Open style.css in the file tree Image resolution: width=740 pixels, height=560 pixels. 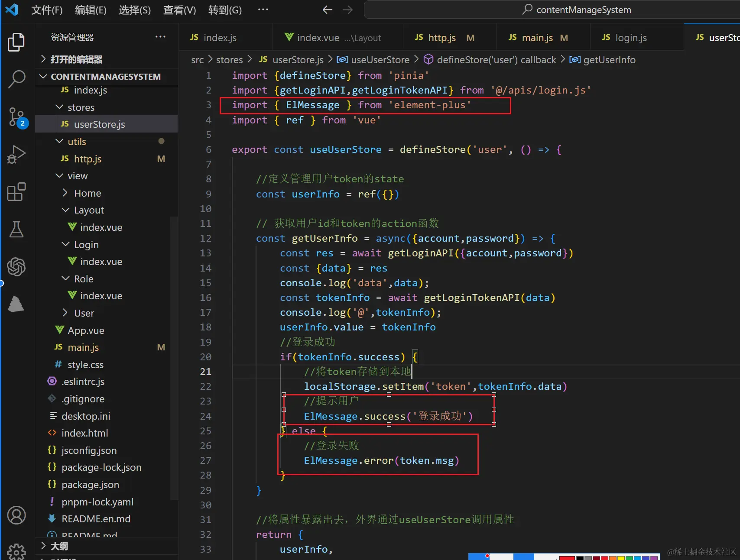click(107, 365)
